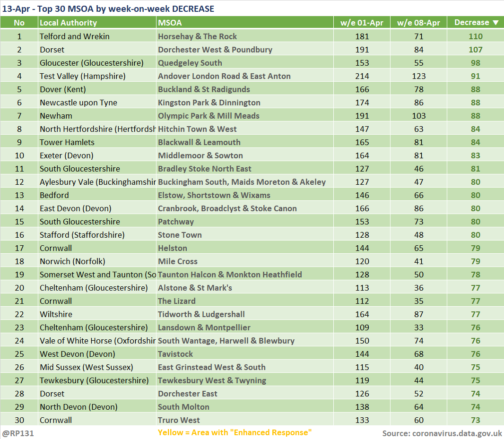The width and height of the screenshot is (504, 439).
Task: Select cell 'Middlemoor & Sowton'
Action: pos(244,155)
